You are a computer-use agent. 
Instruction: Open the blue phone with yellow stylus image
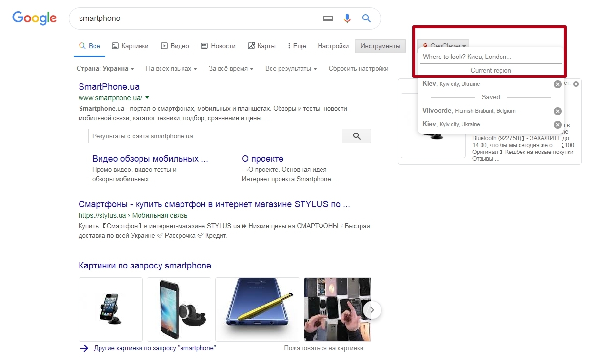pyautogui.click(x=258, y=309)
